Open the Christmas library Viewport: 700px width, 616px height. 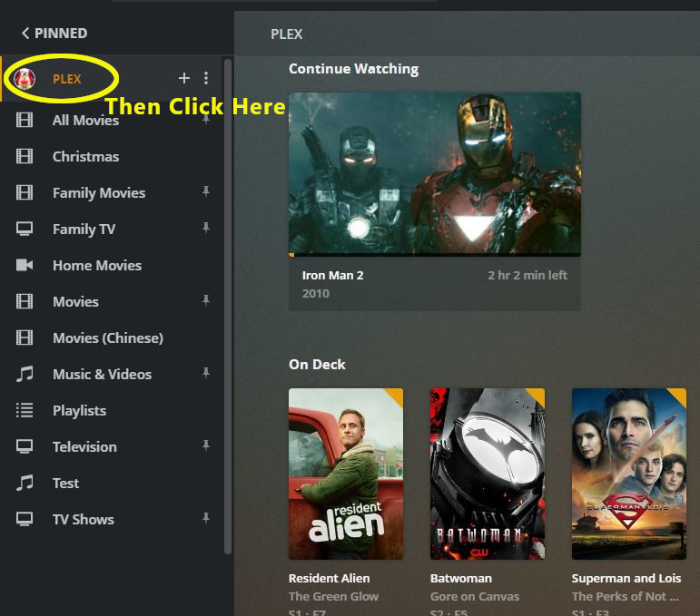click(85, 157)
